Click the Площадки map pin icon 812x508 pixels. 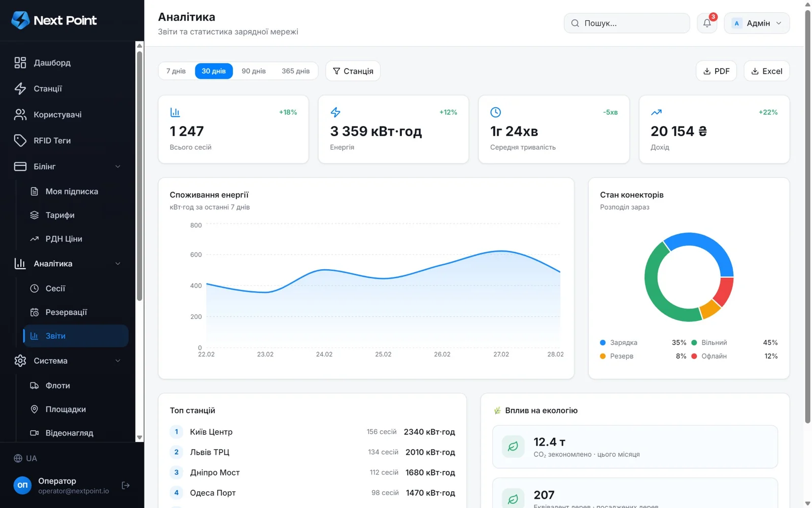35,409
